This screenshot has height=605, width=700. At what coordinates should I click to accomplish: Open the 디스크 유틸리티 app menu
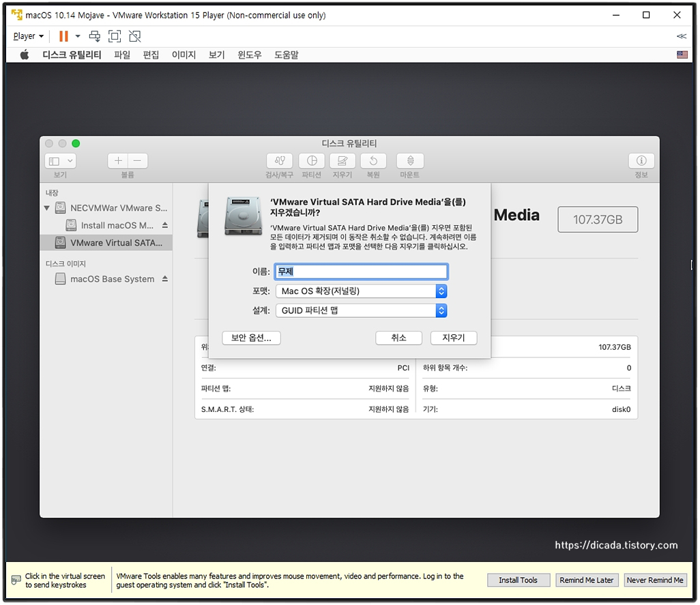click(72, 55)
